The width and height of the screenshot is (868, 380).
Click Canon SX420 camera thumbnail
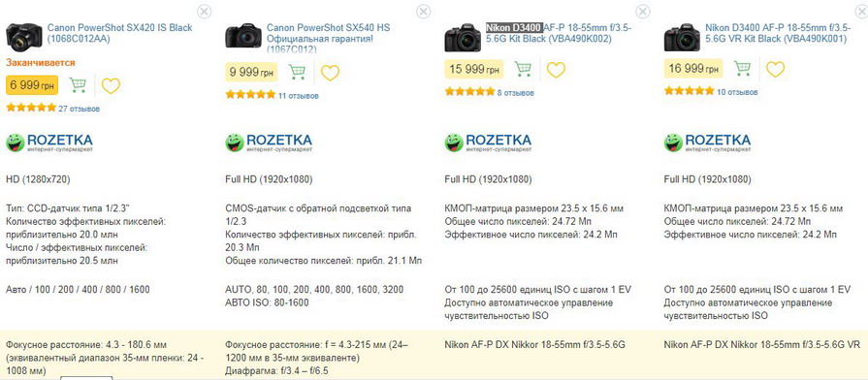pyautogui.click(x=24, y=38)
